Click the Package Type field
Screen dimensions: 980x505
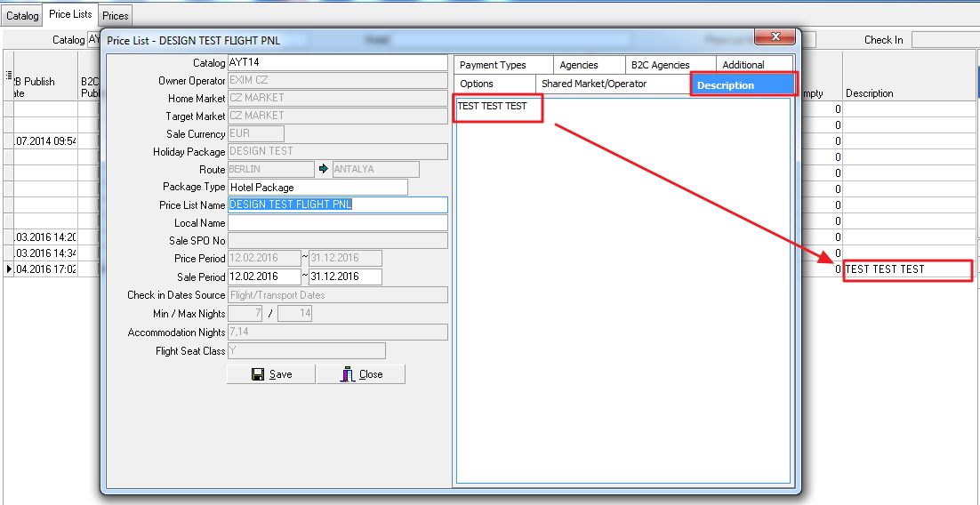(317, 188)
